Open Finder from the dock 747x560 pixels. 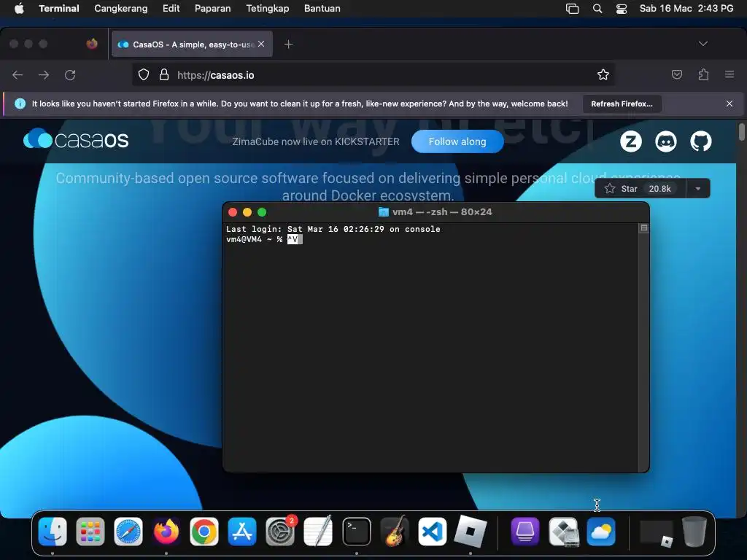53,532
